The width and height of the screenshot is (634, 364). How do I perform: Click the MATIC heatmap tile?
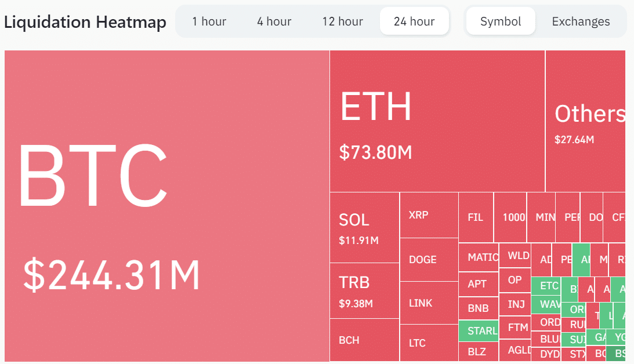tap(478, 257)
